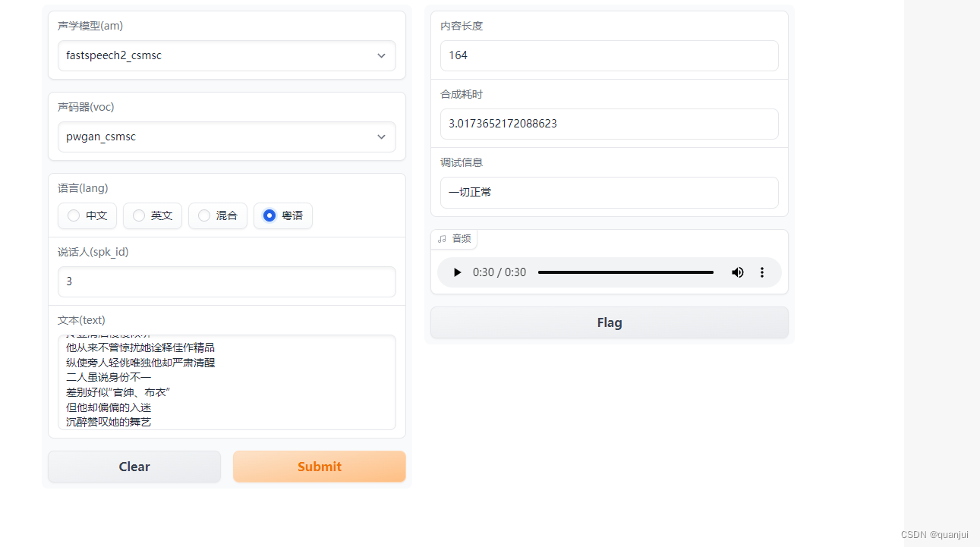The height and width of the screenshot is (547, 980).
Task: Click the music note icon beside 音频
Action: pyautogui.click(x=443, y=239)
